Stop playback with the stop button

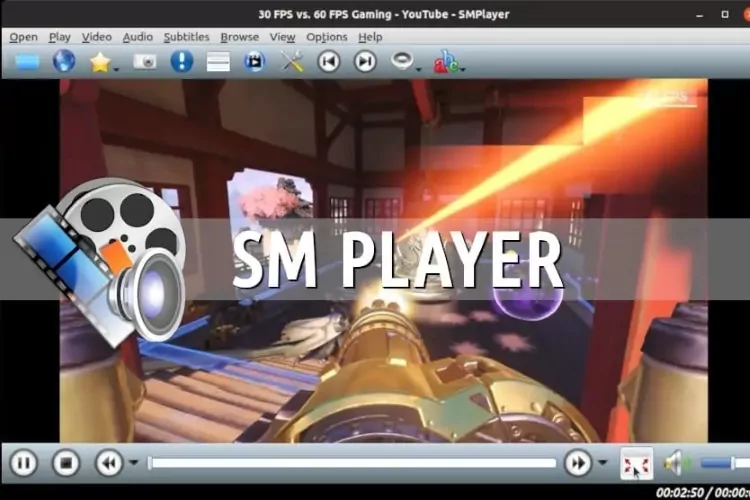pos(66,463)
